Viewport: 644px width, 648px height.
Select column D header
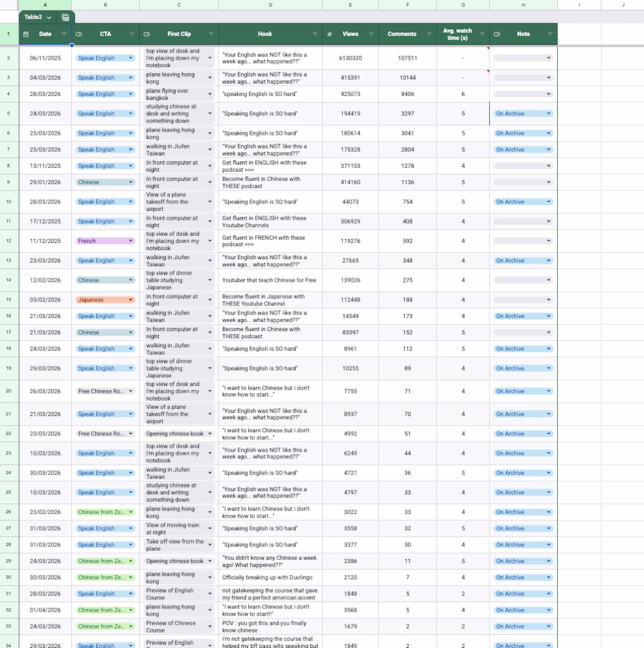tap(270, 5)
